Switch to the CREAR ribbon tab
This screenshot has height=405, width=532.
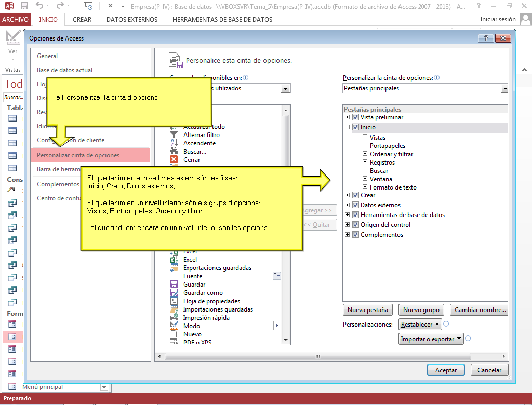(x=82, y=19)
